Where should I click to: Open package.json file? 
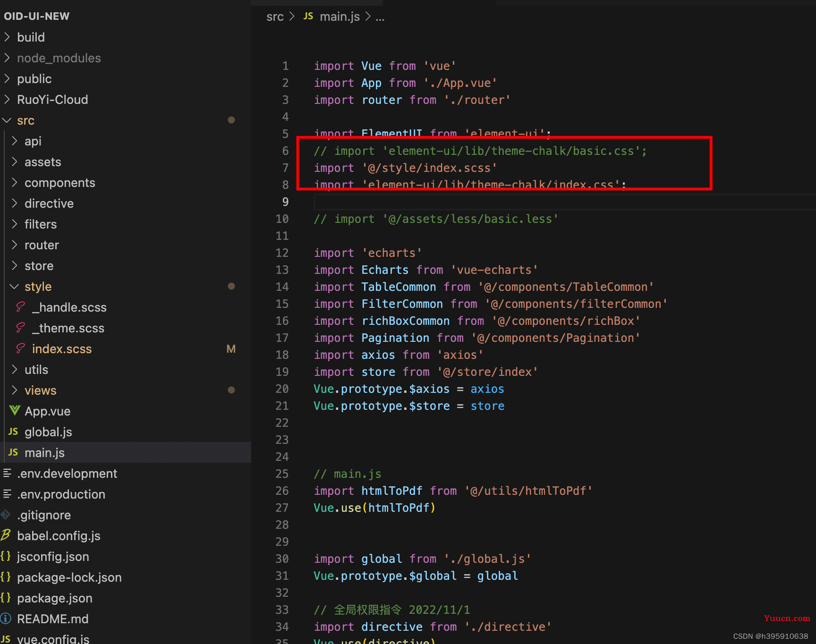55,598
